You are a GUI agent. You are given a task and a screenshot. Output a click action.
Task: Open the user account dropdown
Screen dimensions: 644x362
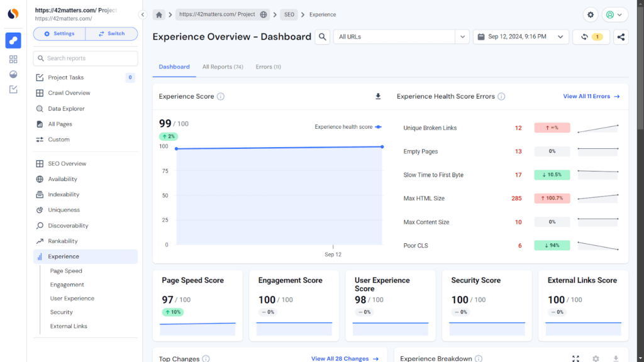click(614, 14)
